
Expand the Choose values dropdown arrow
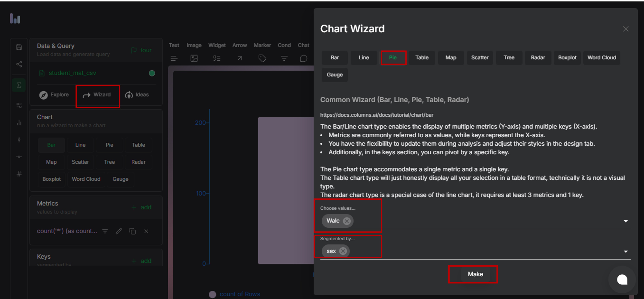coord(626,221)
